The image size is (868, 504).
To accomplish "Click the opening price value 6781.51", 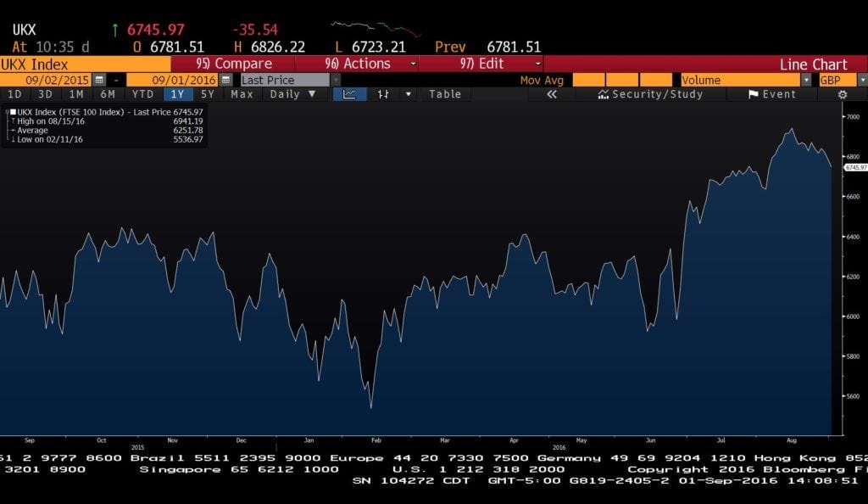I will pyautogui.click(x=177, y=47).
